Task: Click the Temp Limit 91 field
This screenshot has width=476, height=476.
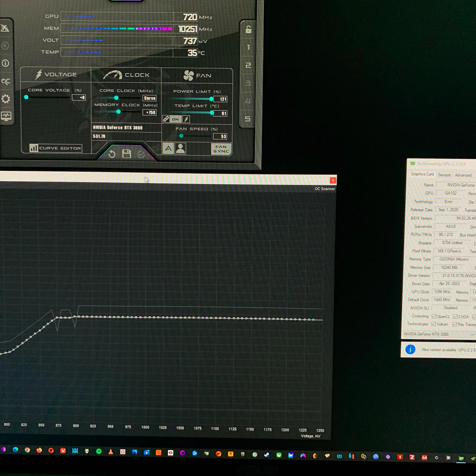Action: point(220,113)
